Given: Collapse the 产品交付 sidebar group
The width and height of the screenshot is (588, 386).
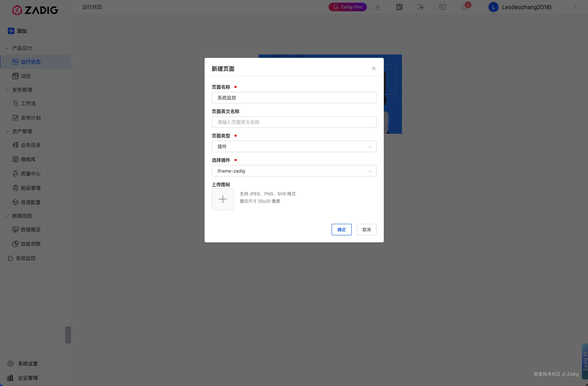Looking at the screenshot, I should [7, 48].
